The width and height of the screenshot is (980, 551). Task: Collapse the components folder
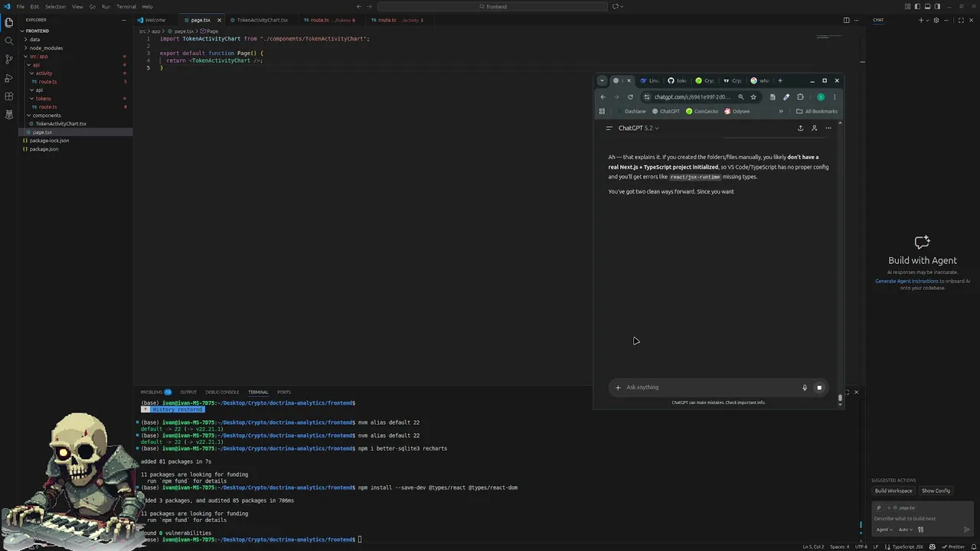(46, 115)
